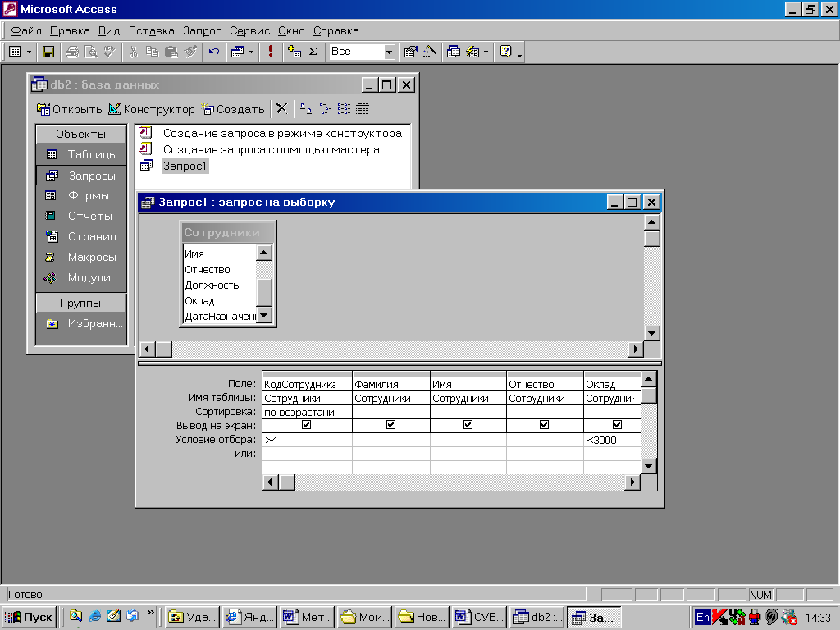Screen dimensions: 840x630
Task: Uncheck show box for Имя column
Action: pos(468,425)
